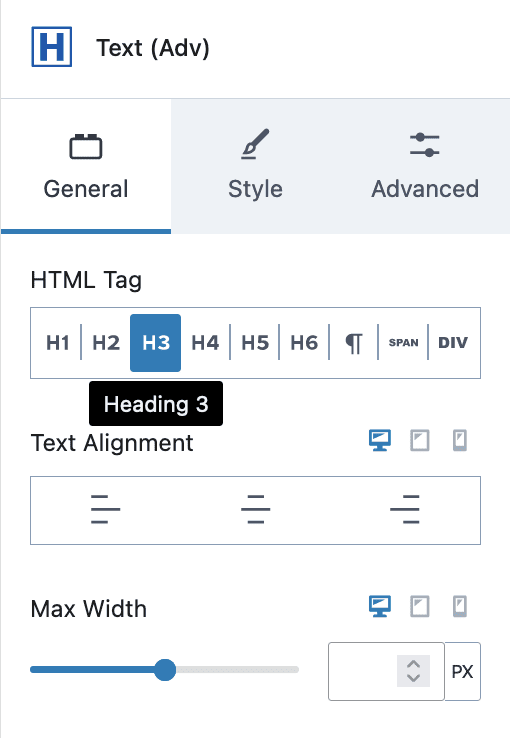Click mobile device icon for Max Width
Screen dimensions: 510x738
(460, 606)
